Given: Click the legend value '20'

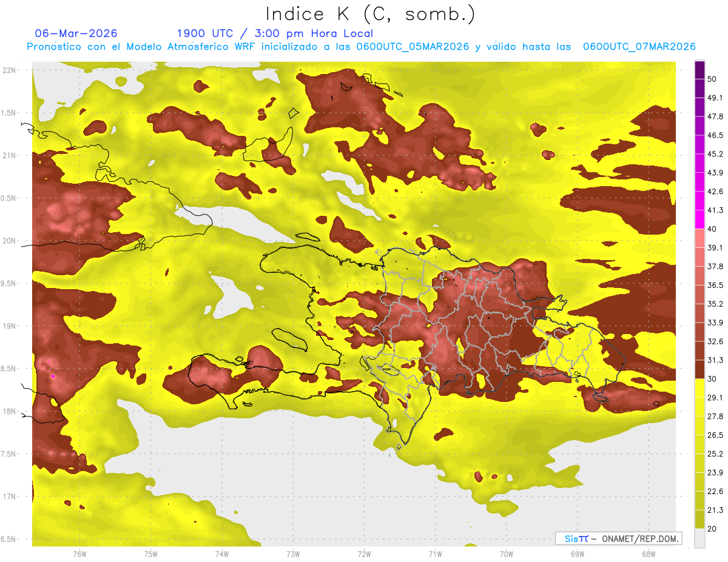Looking at the screenshot, I should (x=712, y=529).
